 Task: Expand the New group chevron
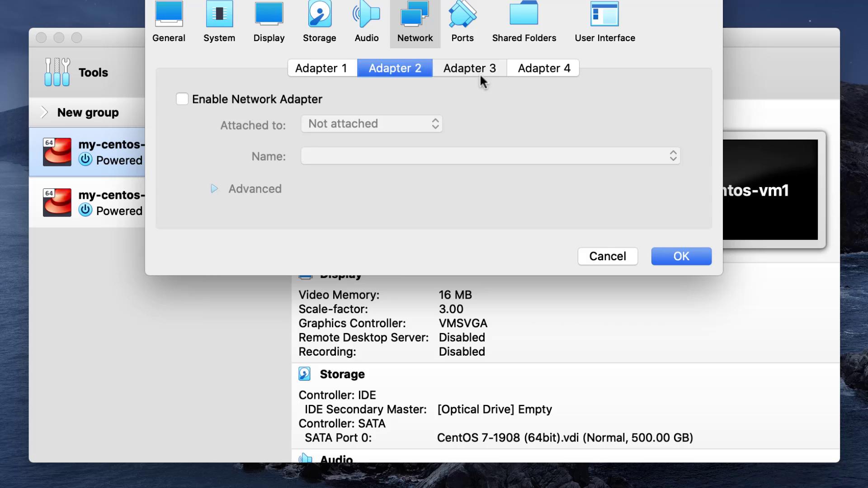(44, 113)
